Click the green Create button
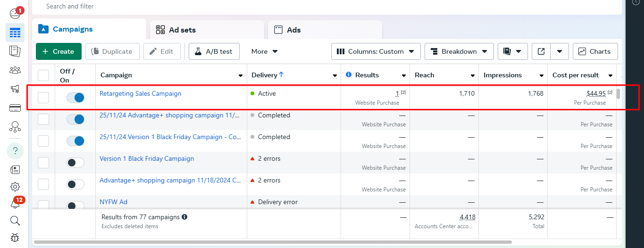The height and width of the screenshot is (248, 644). [59, 51]
